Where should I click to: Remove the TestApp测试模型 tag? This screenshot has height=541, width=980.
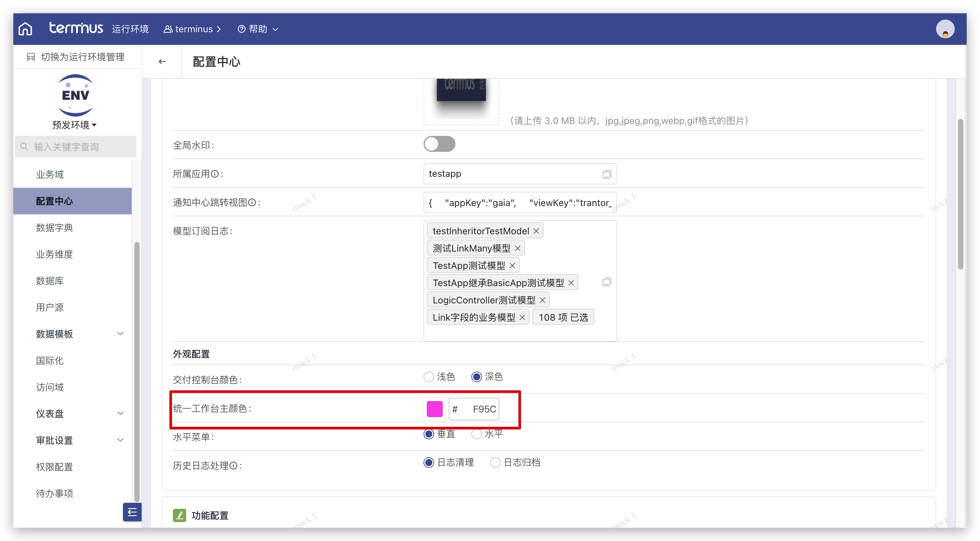coord(512,266)
